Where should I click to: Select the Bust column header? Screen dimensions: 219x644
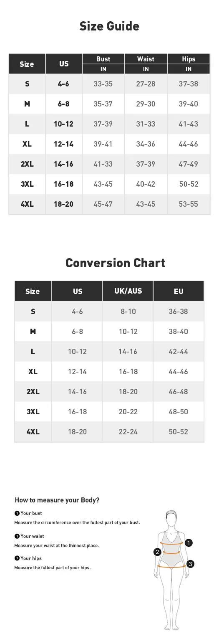(103, 59)
